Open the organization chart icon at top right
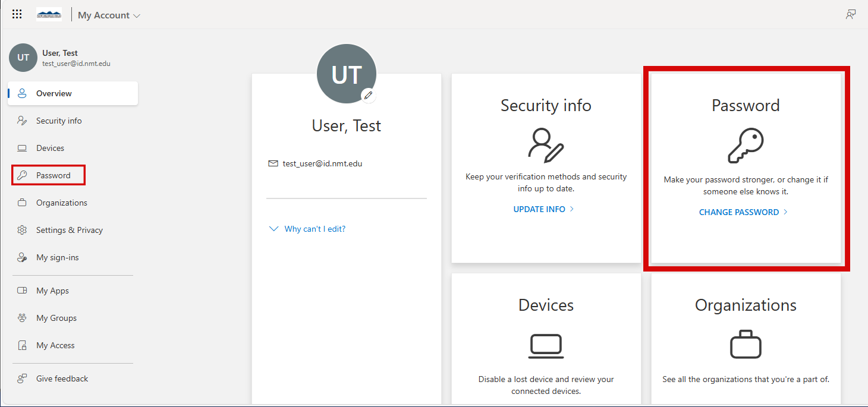The height and width of the screenshot is (407, 868). pos(851,15)
